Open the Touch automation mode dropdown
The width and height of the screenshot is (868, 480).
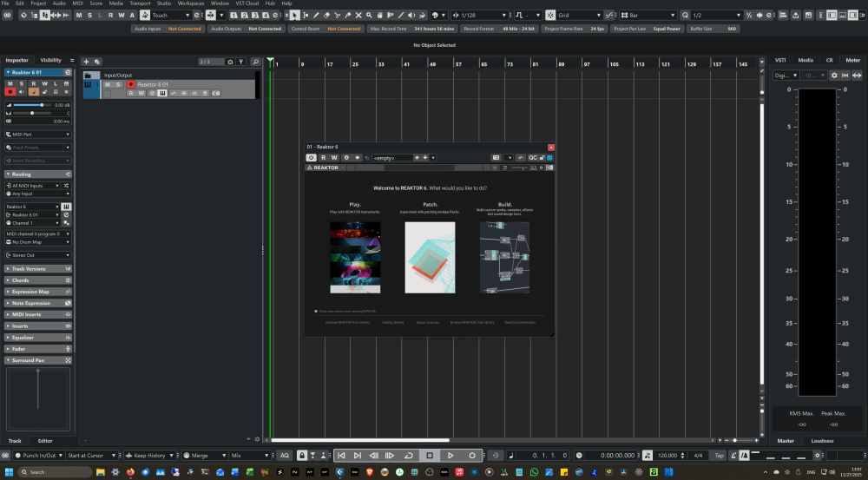(x=171, y=16)
